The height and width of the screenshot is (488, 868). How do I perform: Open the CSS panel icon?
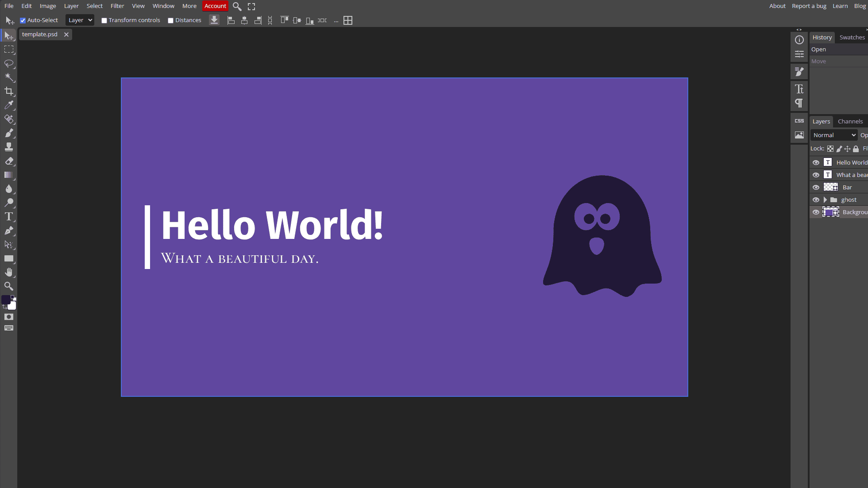click(x=799, y=121)
